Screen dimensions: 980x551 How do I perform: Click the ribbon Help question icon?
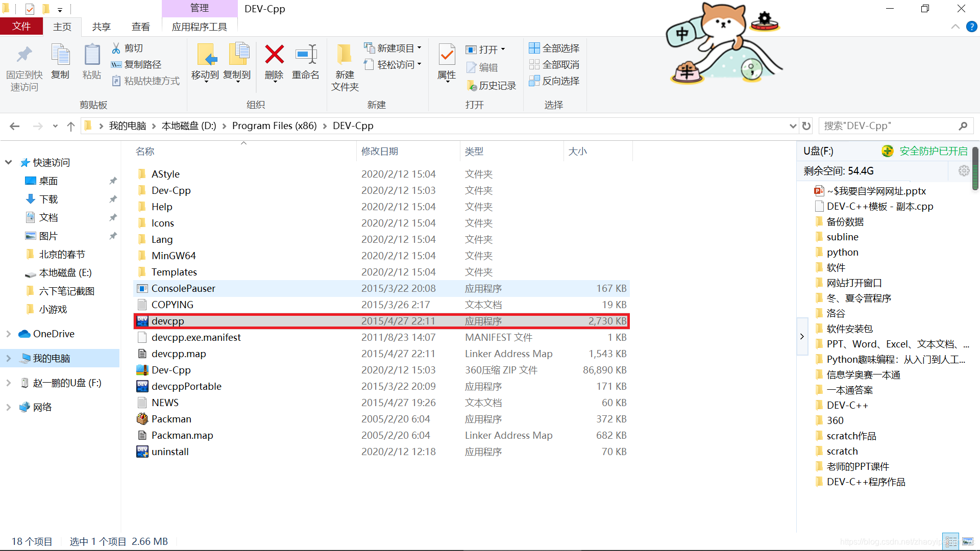pos(971,27)
